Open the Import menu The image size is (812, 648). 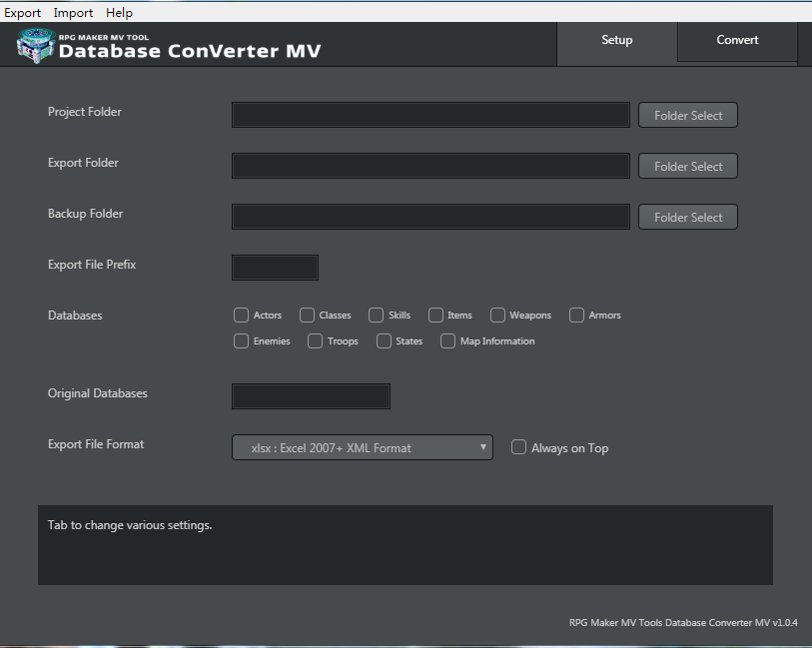(73, 12)
